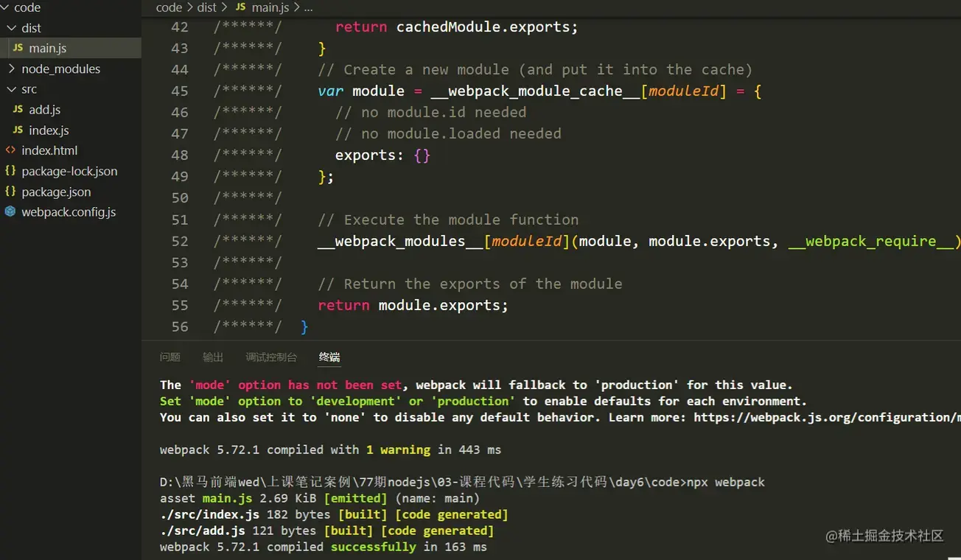Click line number 45 in the gutter
The width and height of the screenshot is (961, 560).
click(180, 91)
